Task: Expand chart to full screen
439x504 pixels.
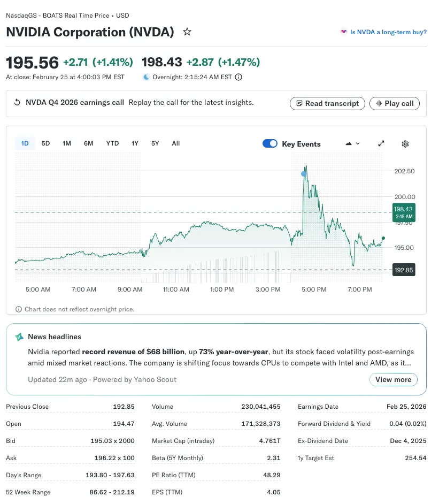Action: (381, 144)
